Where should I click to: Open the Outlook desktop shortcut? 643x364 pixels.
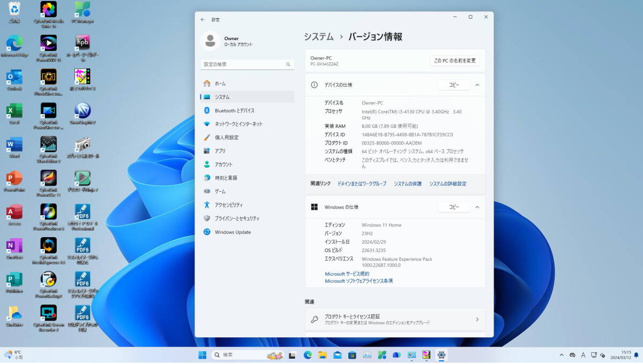coord(14,79)
